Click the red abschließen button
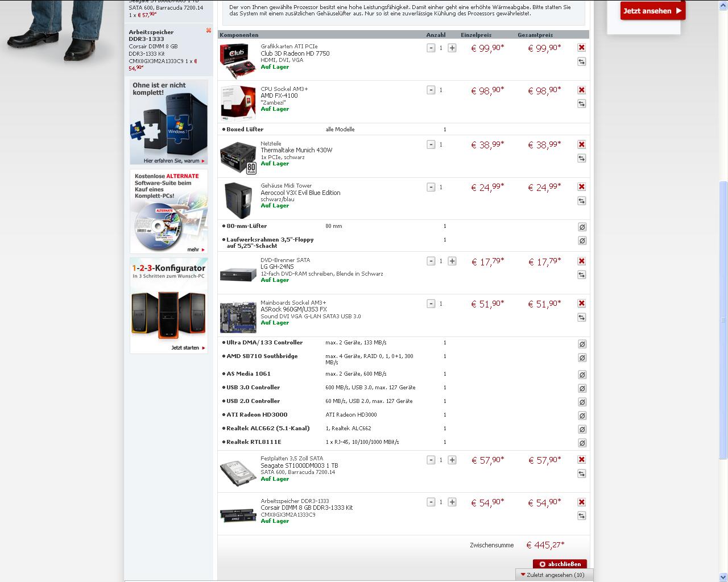 click(560, 564)
